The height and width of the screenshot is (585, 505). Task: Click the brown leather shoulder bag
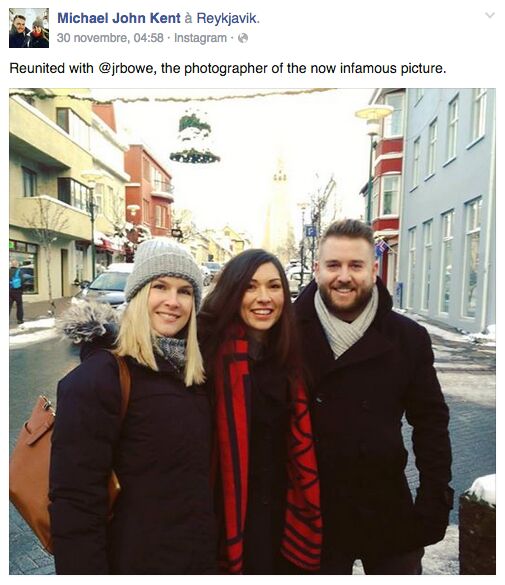click(34, 470)
